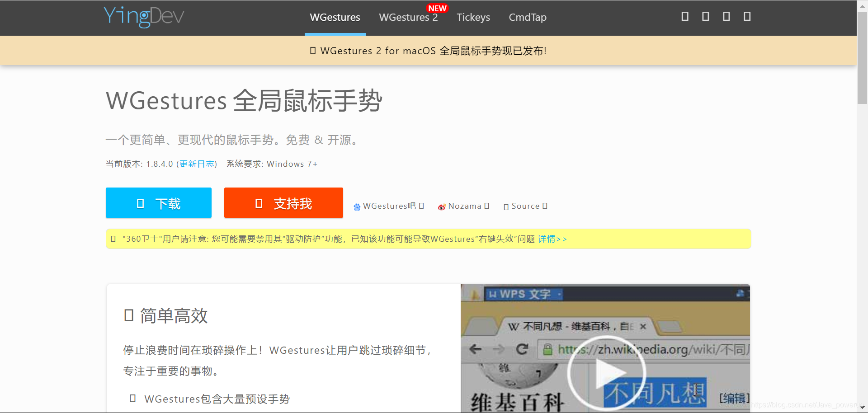The width and height of the screenshot is (868, 413).
Task: Go to the CmdTap nav item
Action: point(528,18)
